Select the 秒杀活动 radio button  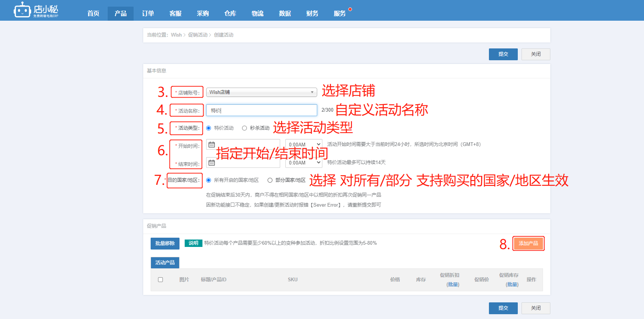point(244,128)
